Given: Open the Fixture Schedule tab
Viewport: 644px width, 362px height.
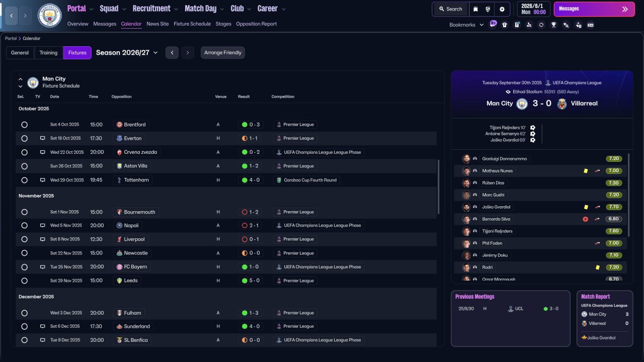Looking at the screenshot, I should tap(192, 24).
